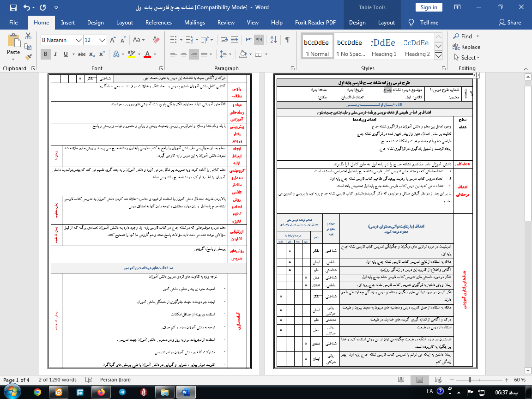Expand the Select dropdown in Editing group
This screenshot has width=532, height=399.
(470, 58)
